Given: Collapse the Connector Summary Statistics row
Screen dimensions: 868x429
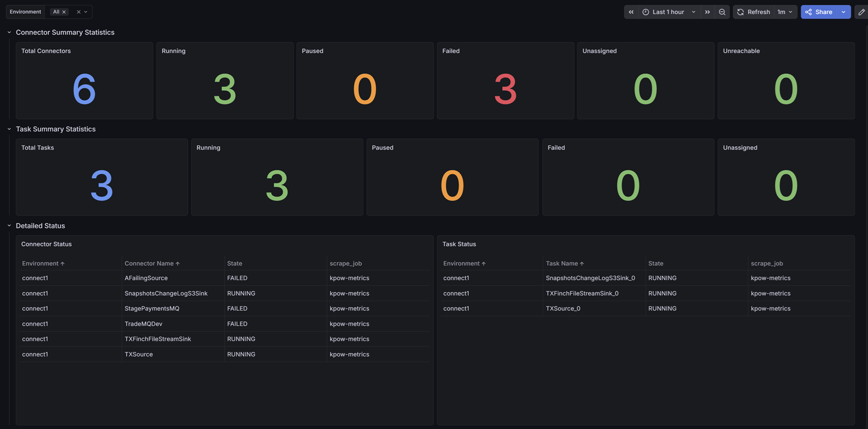Looking at the screenshot, I should coord(9,32).
